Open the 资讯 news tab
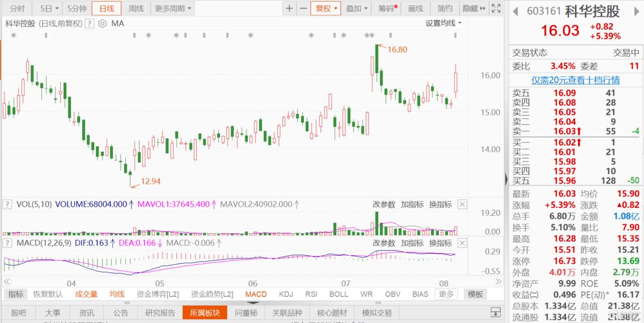The width and height of the screenshot is (644, 323). (x=86, y=313)
